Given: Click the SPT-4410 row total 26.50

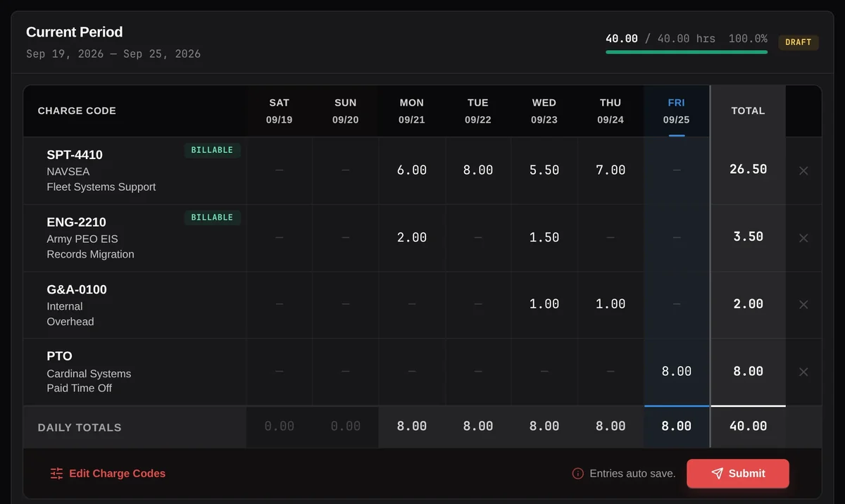Looking at the screenshot, I should pos(748,170).
